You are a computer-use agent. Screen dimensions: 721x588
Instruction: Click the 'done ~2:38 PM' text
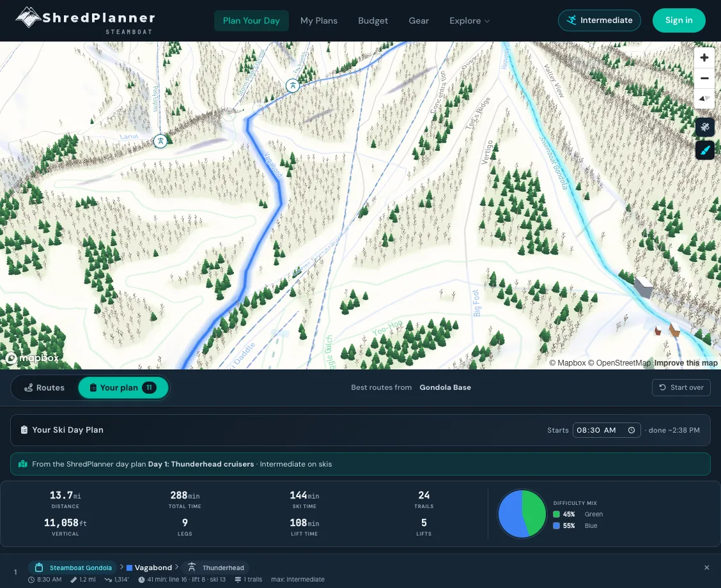point(674,430)
